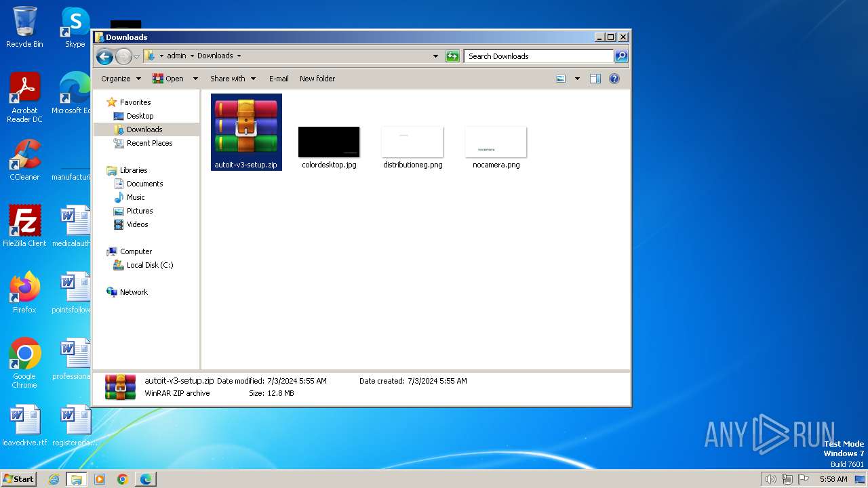
Task: Select Favorites in the navigation pane
Action: click(135, 102)
